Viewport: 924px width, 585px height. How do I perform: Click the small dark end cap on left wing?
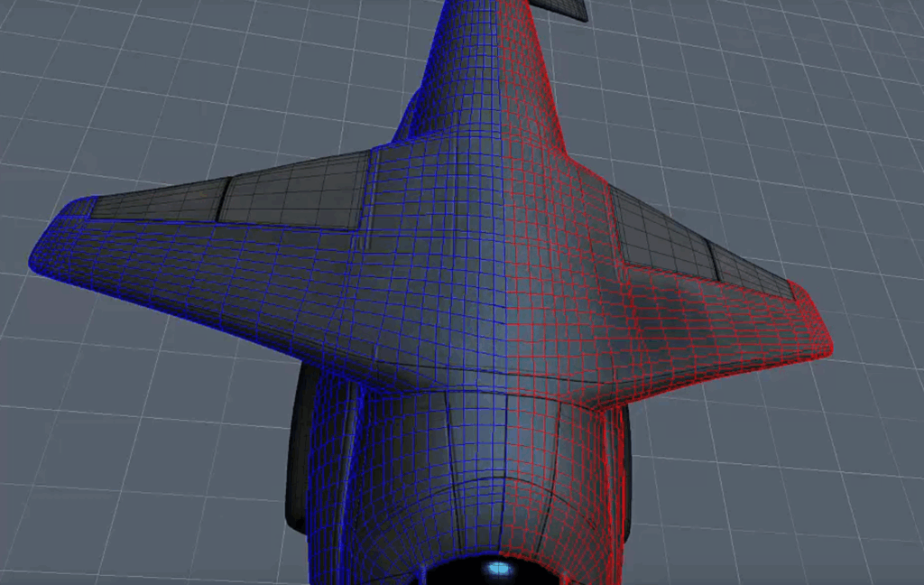tap(79, 208)
